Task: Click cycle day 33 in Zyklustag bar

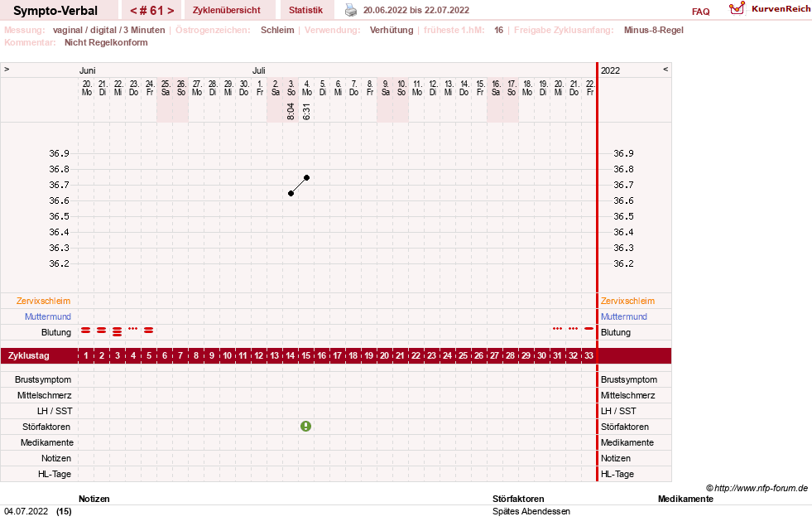Action: [x=589, y=356]
